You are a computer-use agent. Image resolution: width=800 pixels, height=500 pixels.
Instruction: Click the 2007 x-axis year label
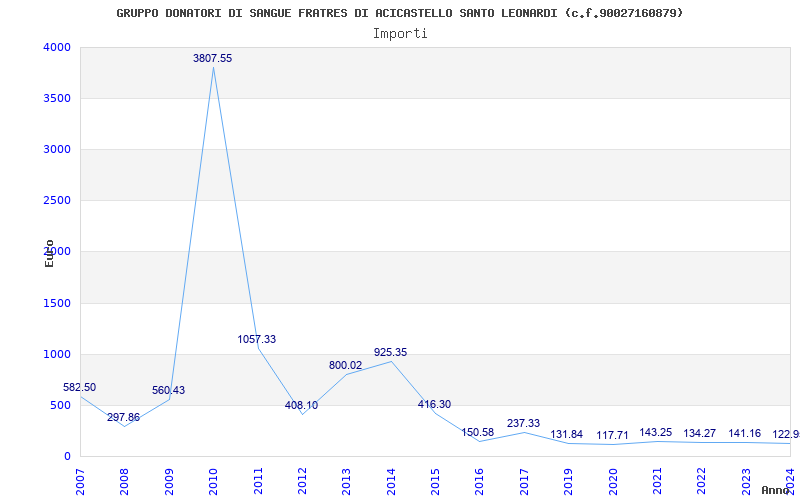coord(80,481)
